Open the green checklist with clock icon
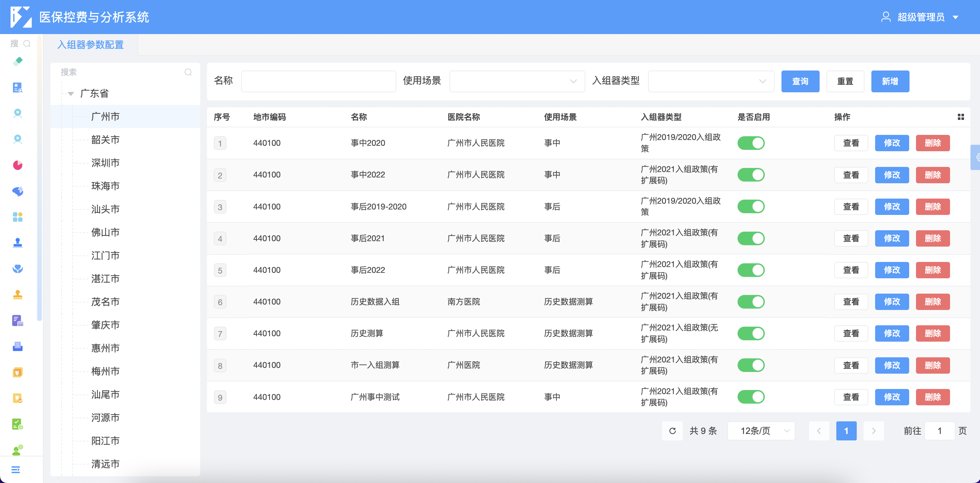The image size is (980, 483). tap(17, 424)
